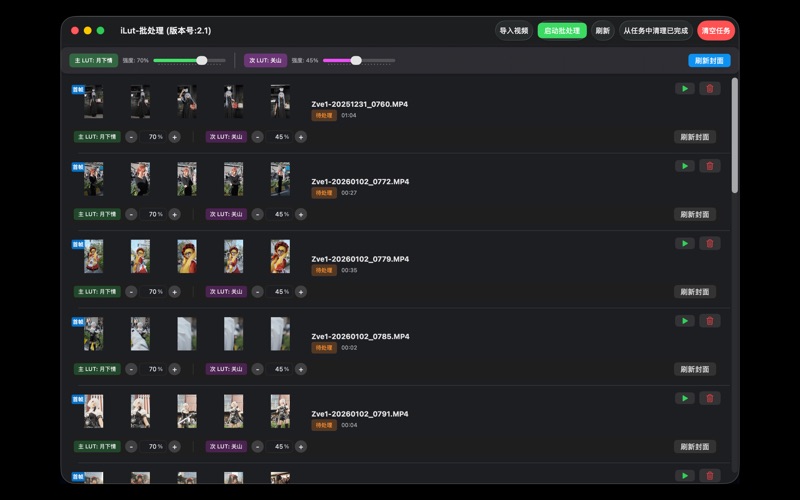The image size is (800, 500).
Task: Click the play icon for Zve1-20260102_0772.MP4
Action: [x=684, y=166]
